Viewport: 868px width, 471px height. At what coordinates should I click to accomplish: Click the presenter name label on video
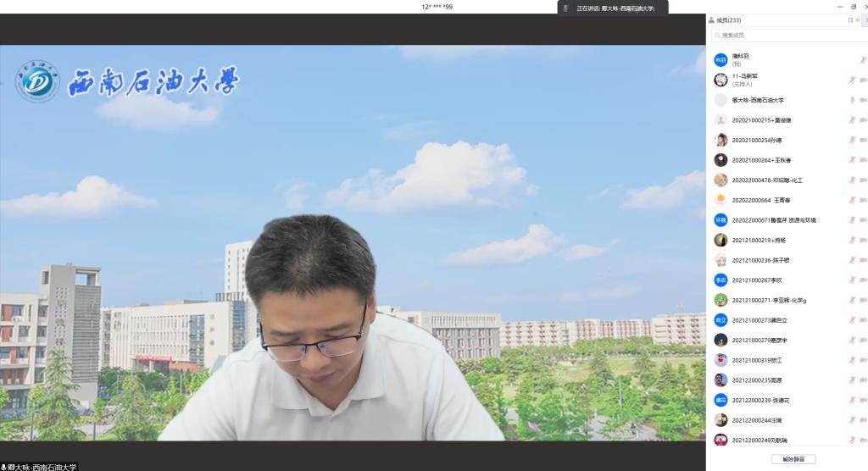[40, 466]
